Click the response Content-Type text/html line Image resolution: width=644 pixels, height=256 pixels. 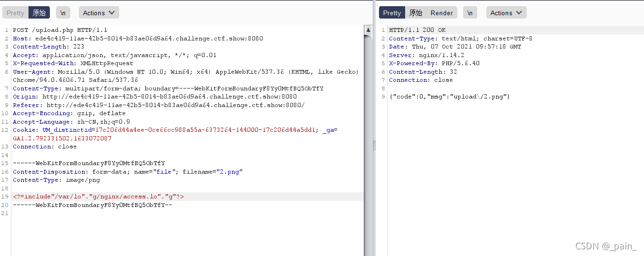point(461,39)
